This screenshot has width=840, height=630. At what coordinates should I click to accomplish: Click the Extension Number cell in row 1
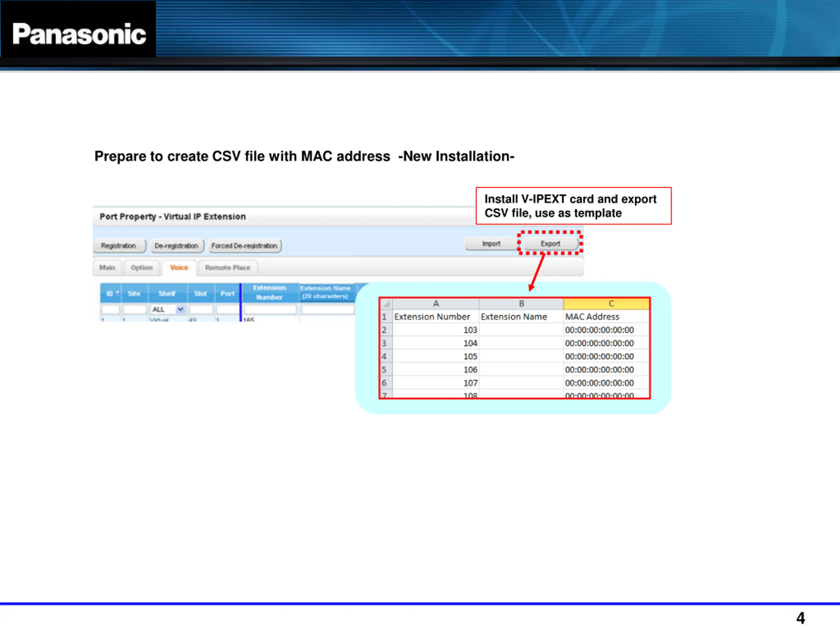[x=436, y=317]
